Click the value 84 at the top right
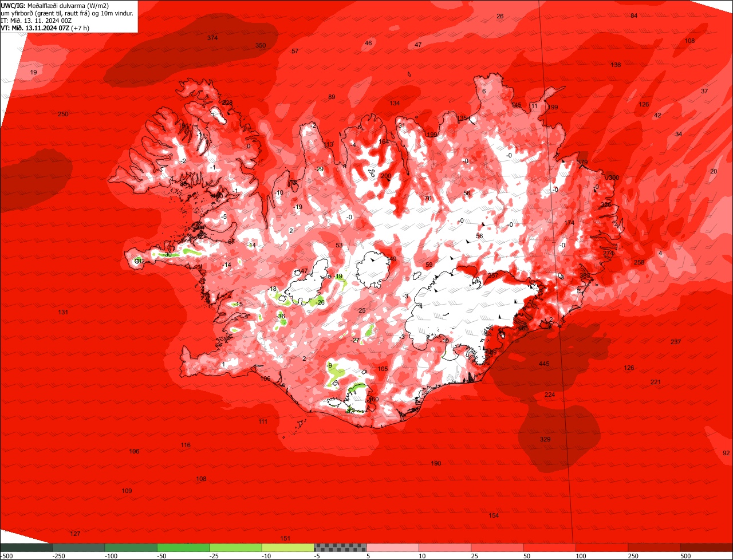The image size is (733, 560). [634, 15]
